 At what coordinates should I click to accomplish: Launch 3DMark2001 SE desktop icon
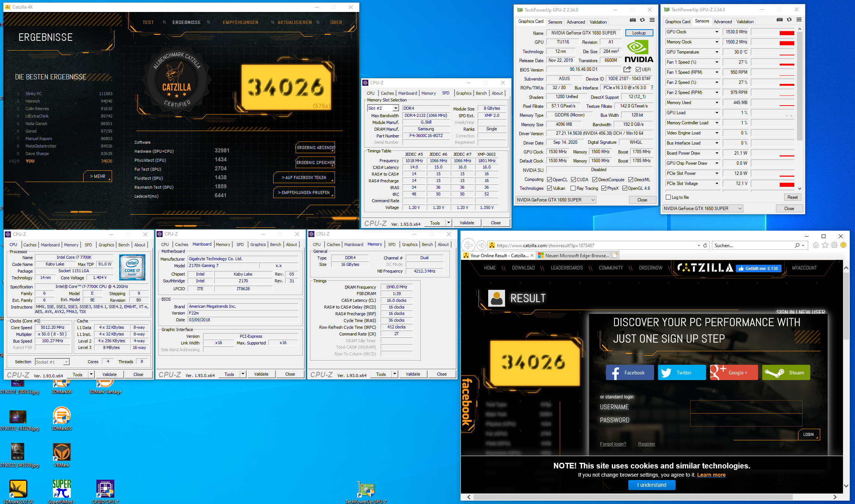[18, 492]
